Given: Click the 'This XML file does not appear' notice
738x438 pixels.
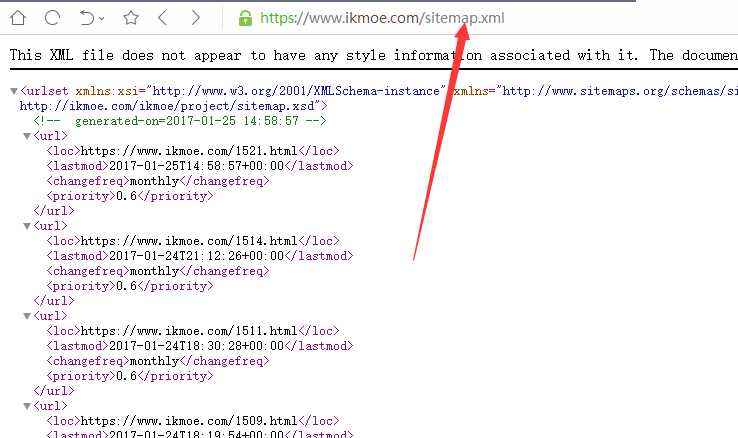Looking at the screenshot, I should 374,56.
